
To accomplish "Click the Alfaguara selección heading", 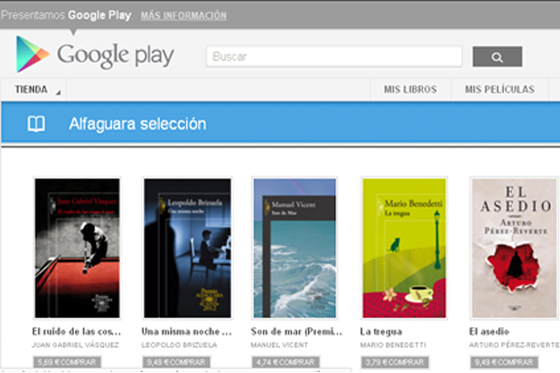I will [x=138, y=124].
